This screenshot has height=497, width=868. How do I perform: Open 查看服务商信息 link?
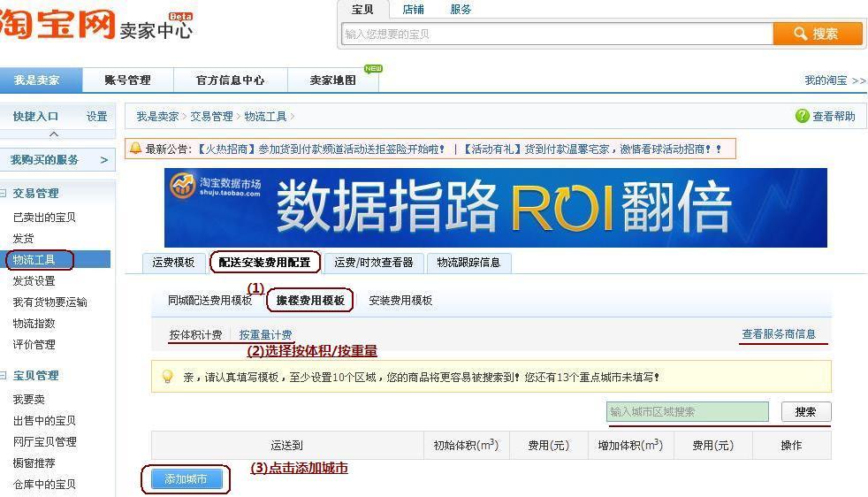779,334
